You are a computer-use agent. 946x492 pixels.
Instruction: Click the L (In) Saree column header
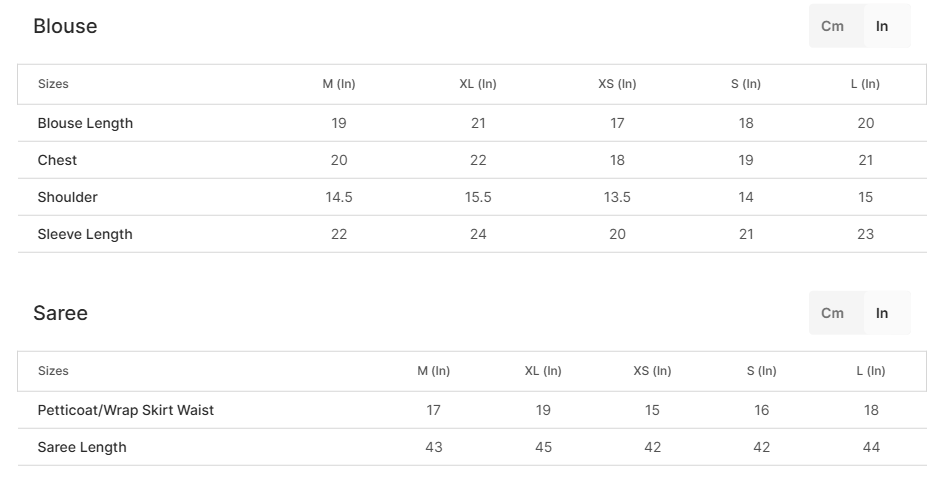(x=871, y=371)
